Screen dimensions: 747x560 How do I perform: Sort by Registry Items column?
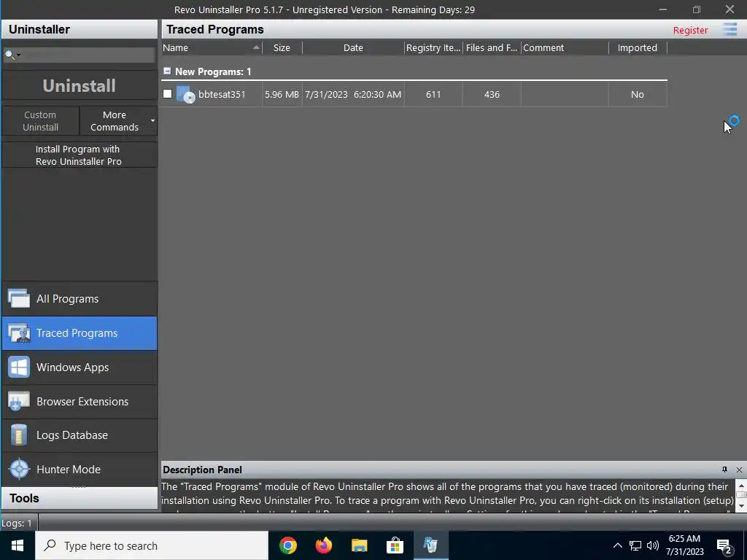click(x=433, y=47)
